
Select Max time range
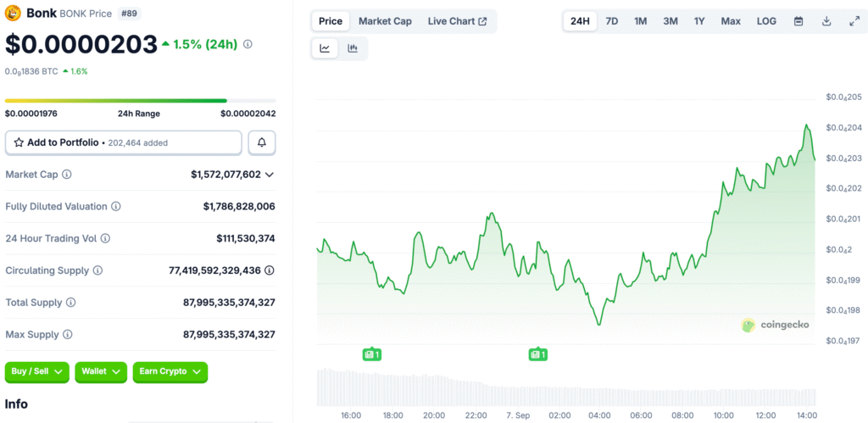pos(731,21)
